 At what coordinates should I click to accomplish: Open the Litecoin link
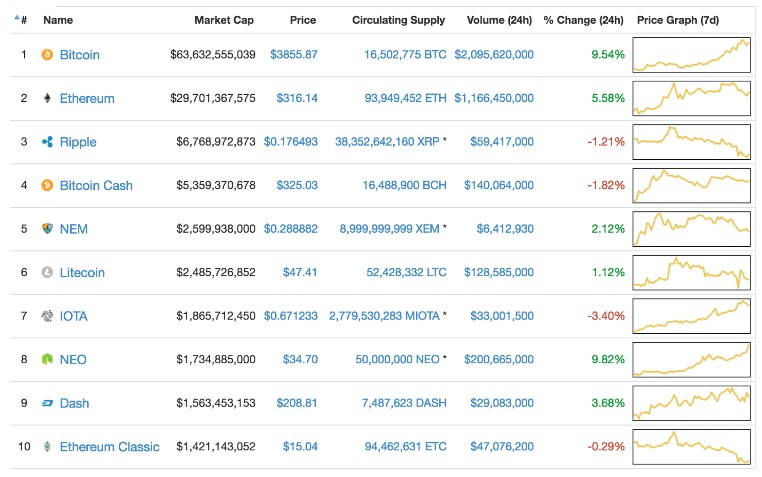point(82,273)
